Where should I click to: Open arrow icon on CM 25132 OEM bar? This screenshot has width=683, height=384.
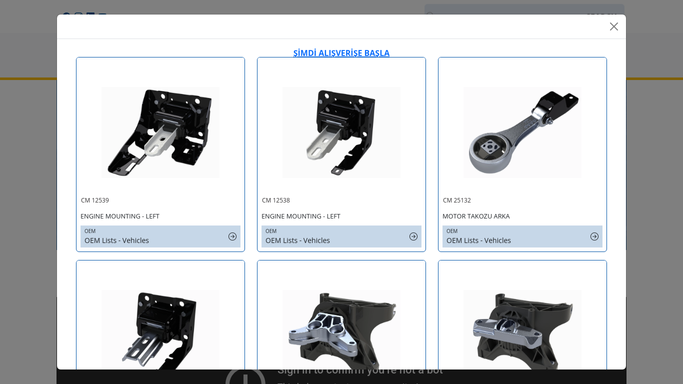tap(594, 236)
